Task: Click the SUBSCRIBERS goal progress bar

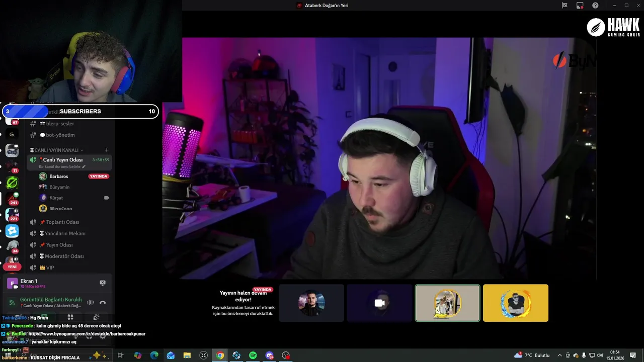Action: [80, 112]
